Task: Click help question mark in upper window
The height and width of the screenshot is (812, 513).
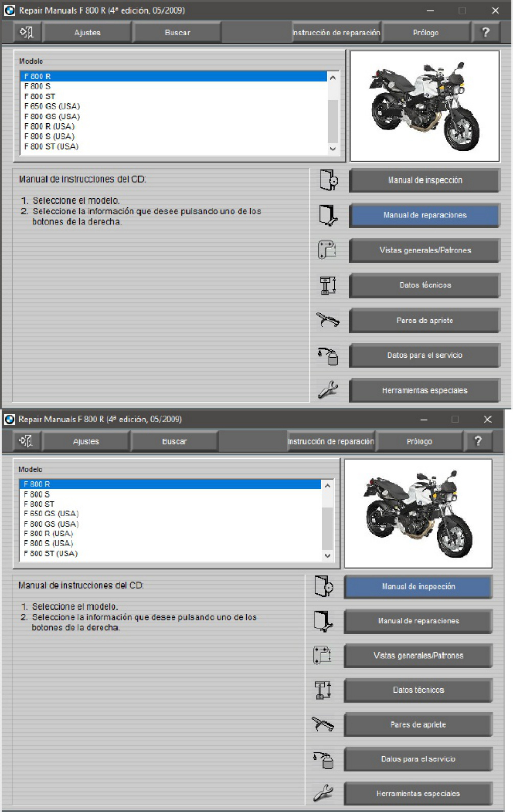Action: click(x=486, y=32)
